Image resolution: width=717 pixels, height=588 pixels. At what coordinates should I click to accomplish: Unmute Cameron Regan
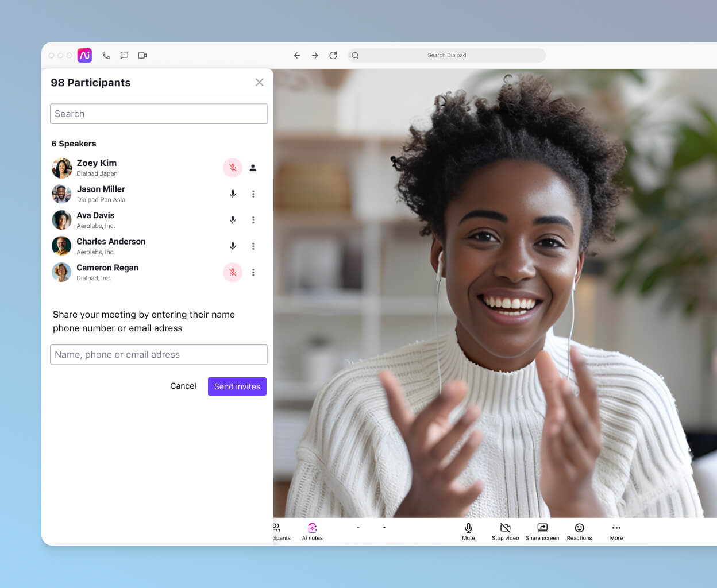click(x=232, y=272)
